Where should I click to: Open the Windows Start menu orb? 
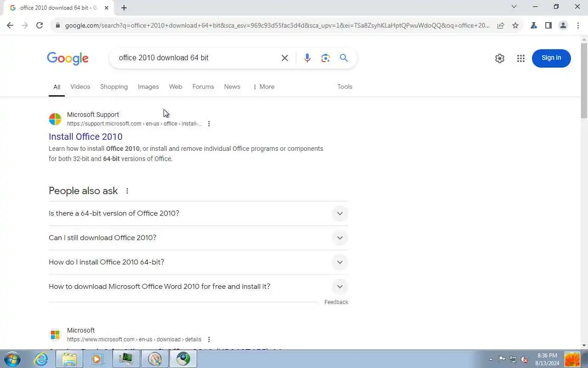(x=12, y=359)
